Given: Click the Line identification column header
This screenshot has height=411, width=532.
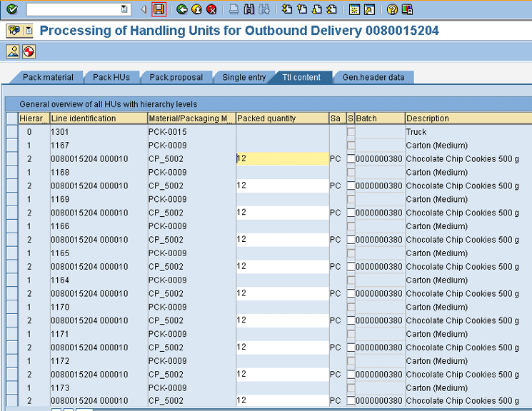Looking at the screenshot, I should pos(98,118).
